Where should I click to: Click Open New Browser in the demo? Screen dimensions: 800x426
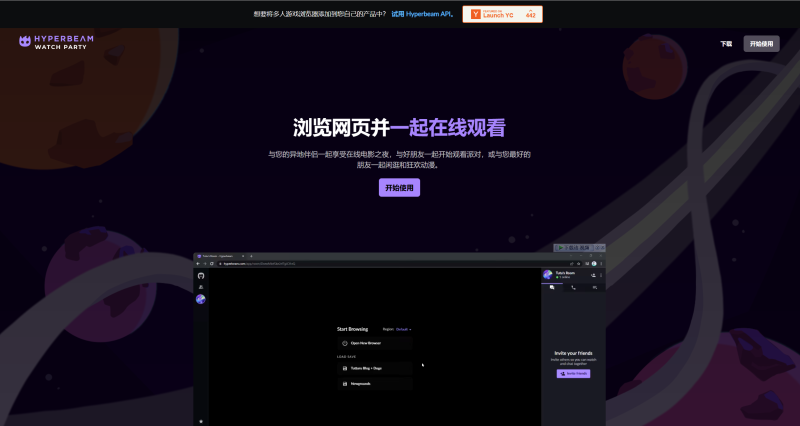(375, 343)
